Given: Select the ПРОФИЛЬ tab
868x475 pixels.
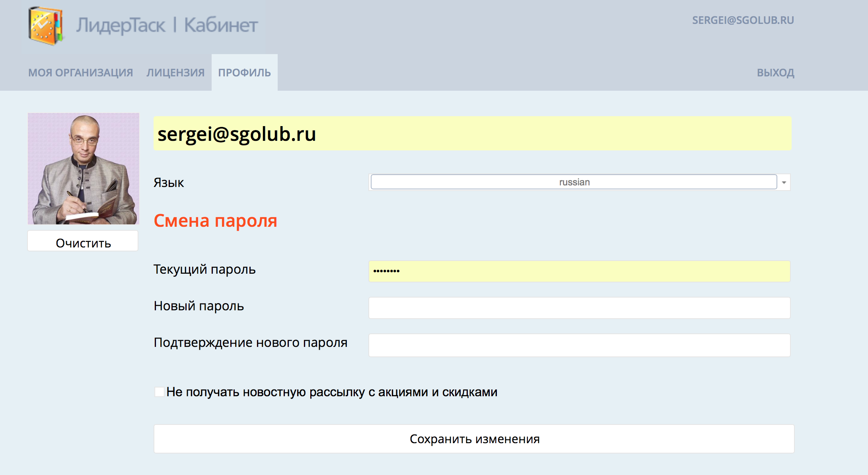Looking at the screenshot, I should pos(244,73).
